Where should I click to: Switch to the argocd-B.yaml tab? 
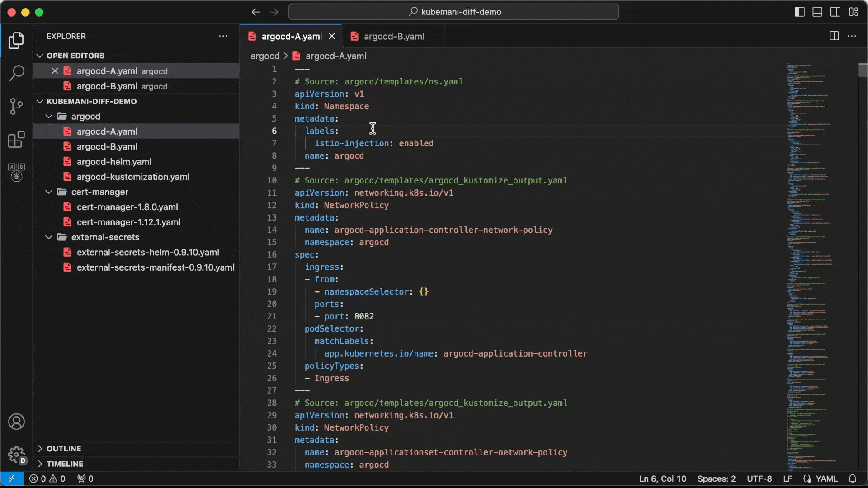(393, 36)
